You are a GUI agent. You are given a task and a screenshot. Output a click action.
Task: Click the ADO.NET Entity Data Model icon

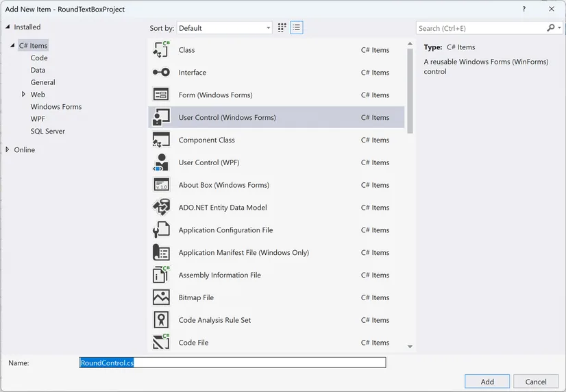[x=161, y=207]
